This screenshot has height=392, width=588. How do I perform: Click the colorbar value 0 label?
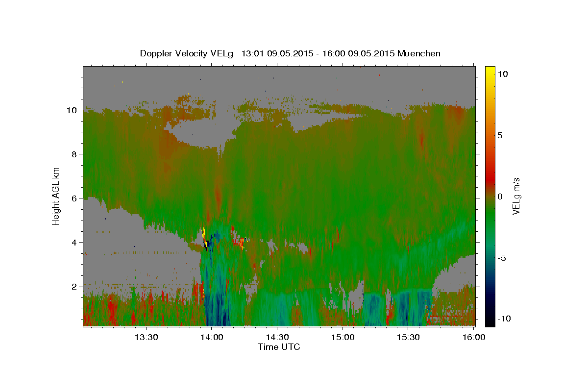500,196
